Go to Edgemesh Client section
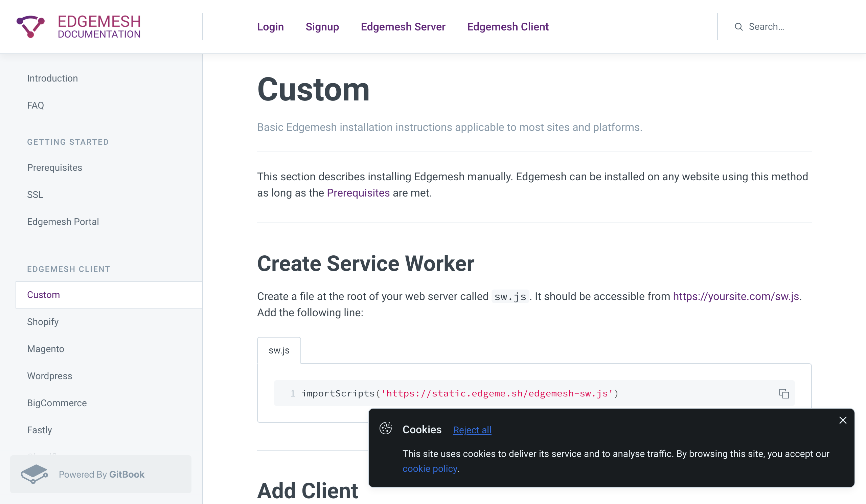The width and height of the screenshot is (866, 504). click(507, 27)
